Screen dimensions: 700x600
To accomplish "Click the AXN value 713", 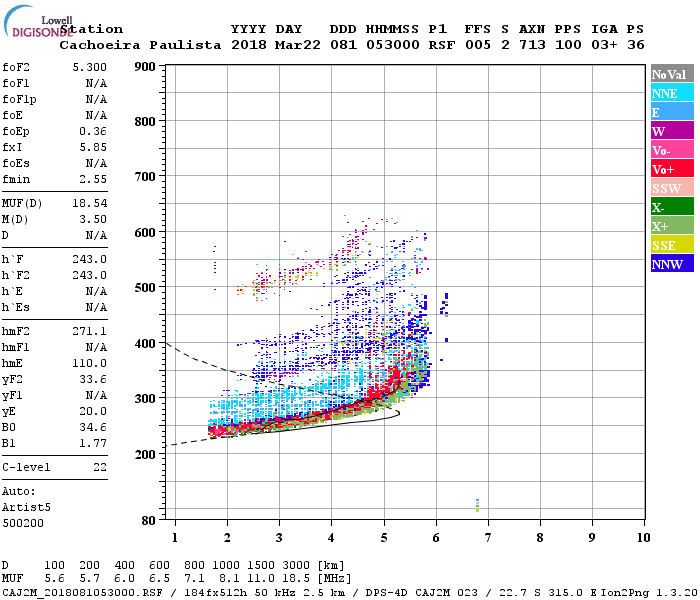I will pyautogui.click(x=532, y=45).
